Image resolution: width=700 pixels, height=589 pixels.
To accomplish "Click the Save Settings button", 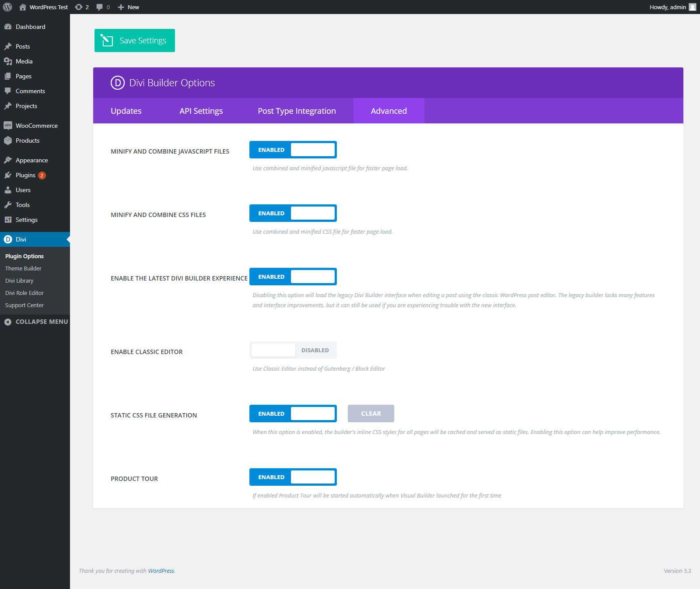I will tap(135, 40).
